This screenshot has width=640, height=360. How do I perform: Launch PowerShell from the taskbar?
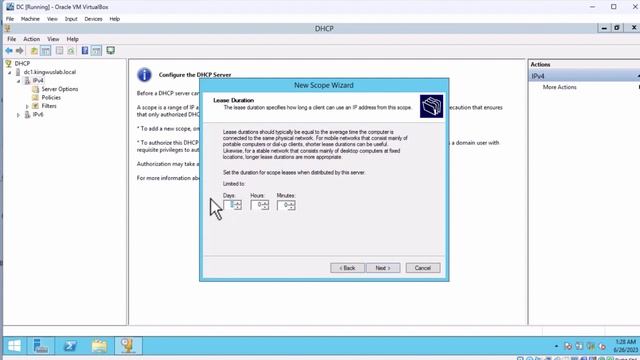70,346
